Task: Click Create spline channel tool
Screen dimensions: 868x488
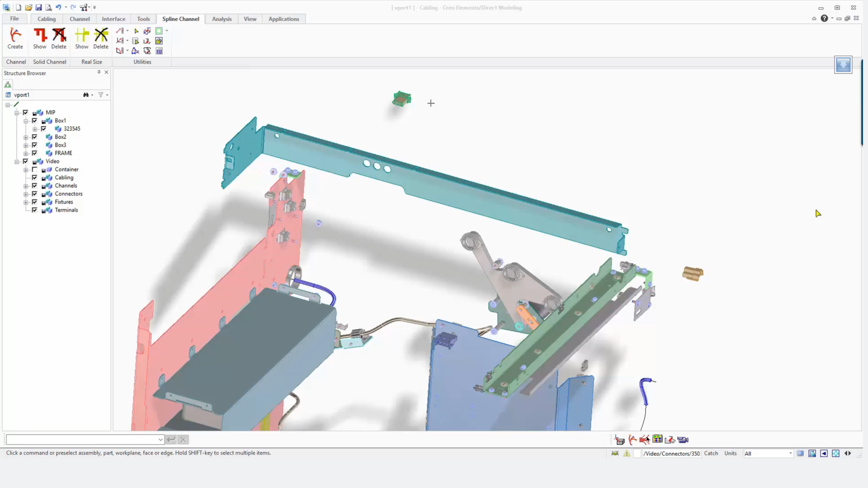Action: pyautogui.click(x=15, y=38)
